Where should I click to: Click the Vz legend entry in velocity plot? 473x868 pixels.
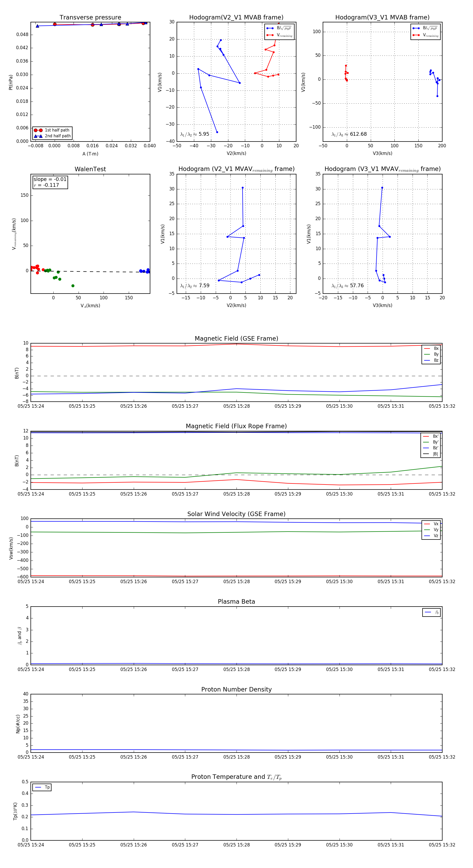point(431,536)
